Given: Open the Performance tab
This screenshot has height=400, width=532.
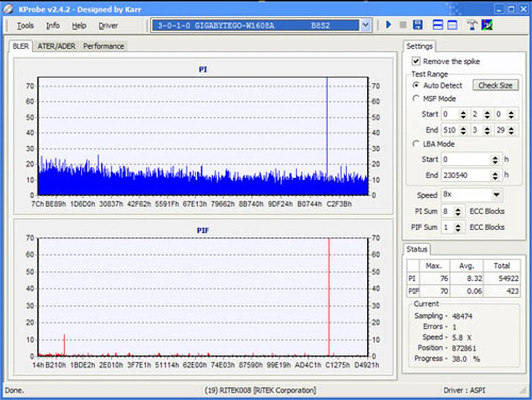Looking at the screenshot, I should coord(103,46).
